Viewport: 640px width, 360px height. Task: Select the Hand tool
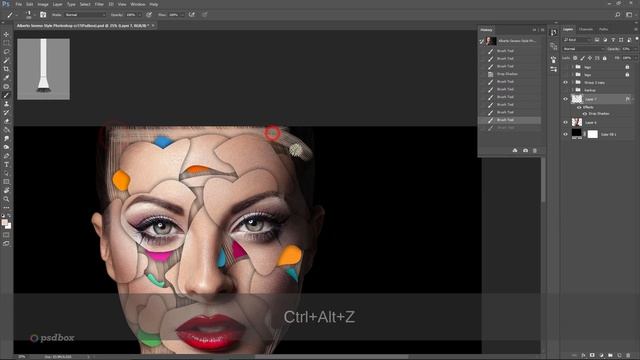coord(6,190)
